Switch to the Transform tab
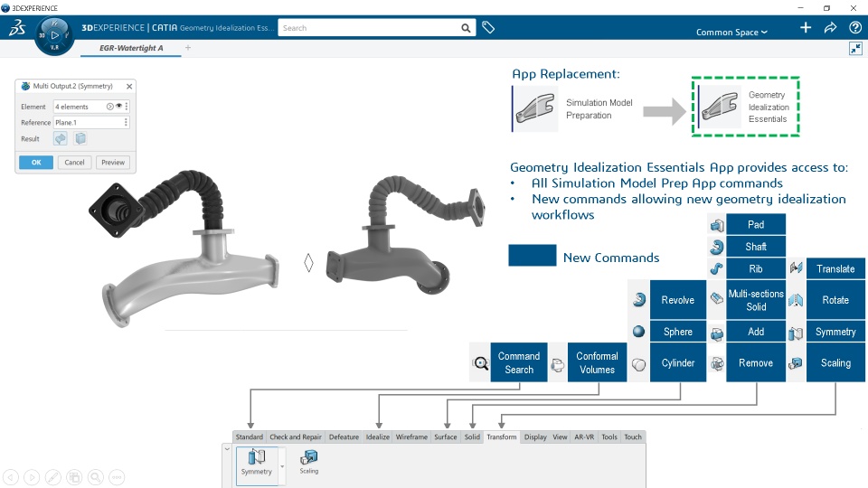 click(502, 437)
